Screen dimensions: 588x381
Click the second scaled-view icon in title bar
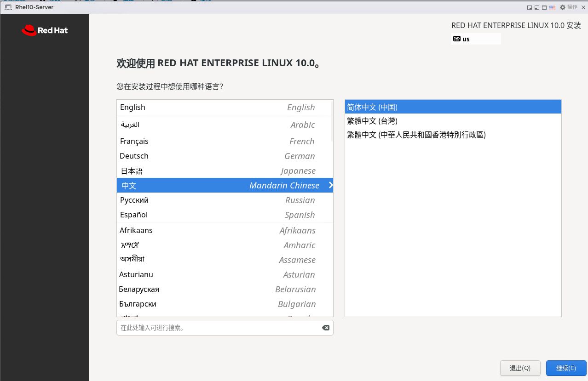537,7
